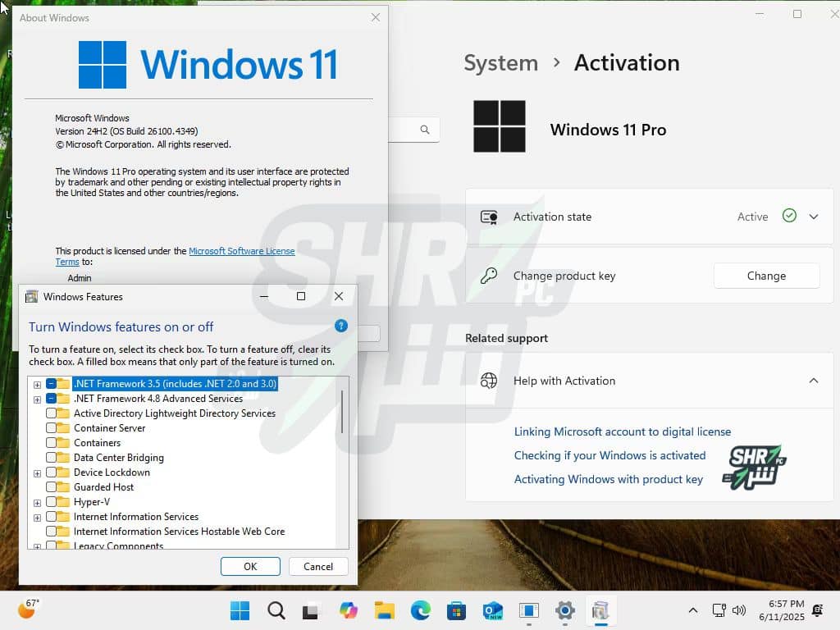840x630 pixels.
Task: Enable Internet Information Services Hostable Web Core checkbox
Action: coord(52,532)
